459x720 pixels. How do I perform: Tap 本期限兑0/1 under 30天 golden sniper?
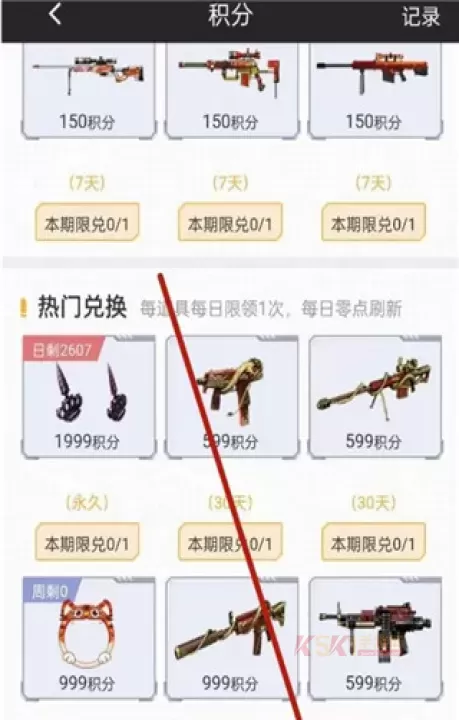pyautogui.click(x=374, y=542)
